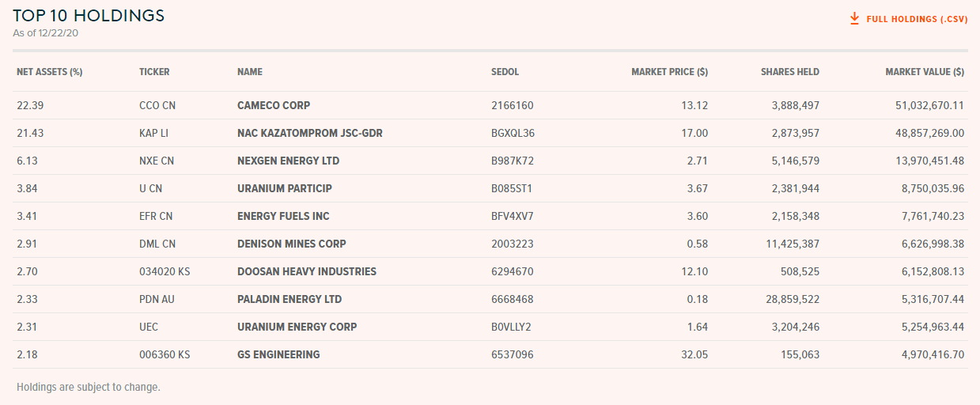980x405 pixels.
Task: Click the Name column header
Action: pos(250,72)
